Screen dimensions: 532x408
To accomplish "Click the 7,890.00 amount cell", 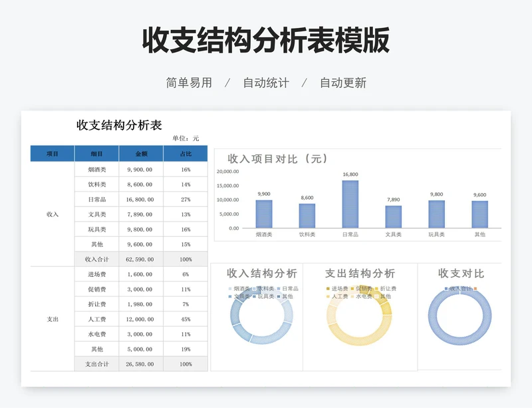I will click(141, 214).
